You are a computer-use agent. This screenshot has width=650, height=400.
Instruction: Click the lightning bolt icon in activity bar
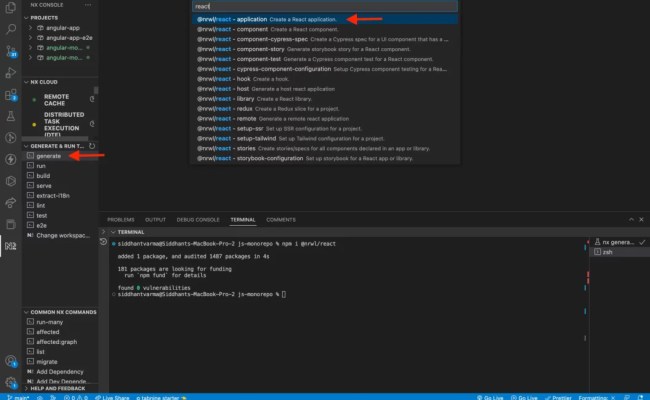11,159
